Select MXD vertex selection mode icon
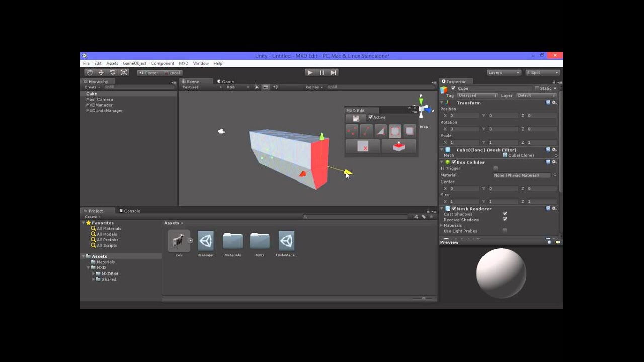Screen dimensions: 644x362 coord(352,131)
